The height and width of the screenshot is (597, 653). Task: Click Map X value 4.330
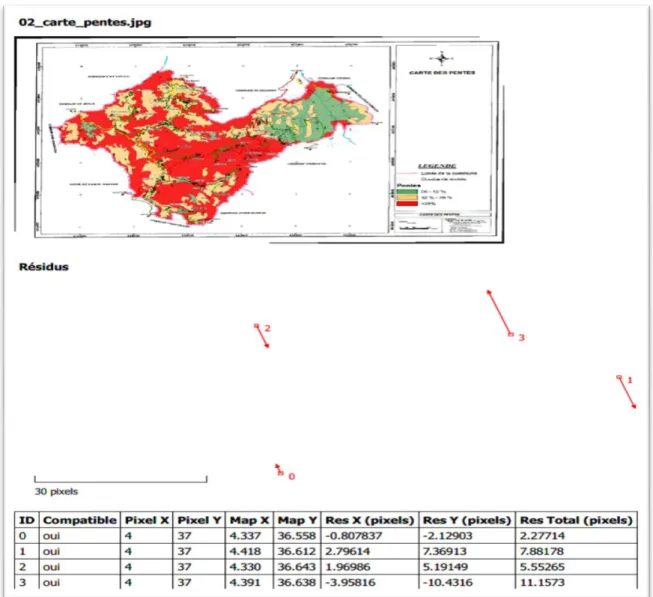click(x=245, y=567)
